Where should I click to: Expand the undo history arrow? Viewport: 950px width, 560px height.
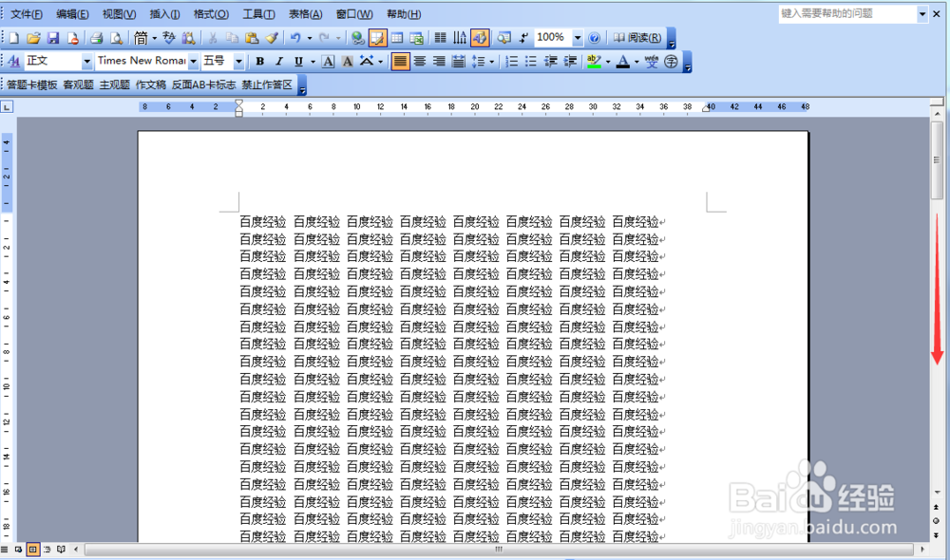[x=310, y=38]
